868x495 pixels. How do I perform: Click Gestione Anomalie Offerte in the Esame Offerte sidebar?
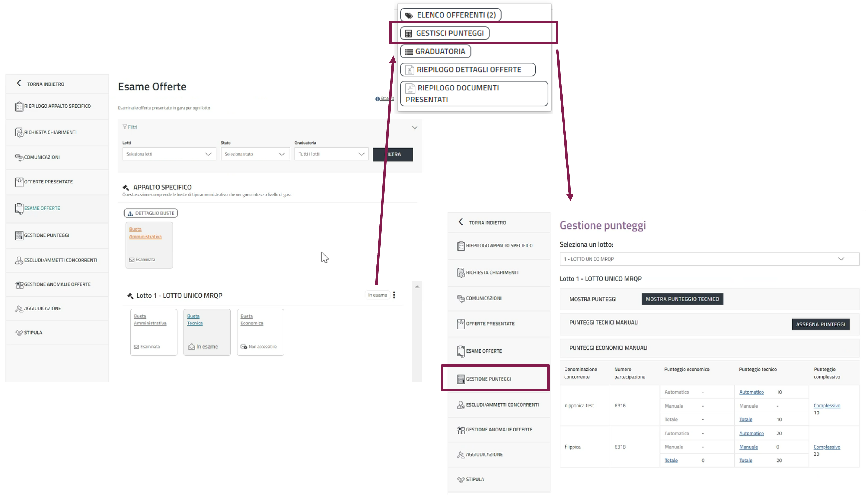coord(57,284)
